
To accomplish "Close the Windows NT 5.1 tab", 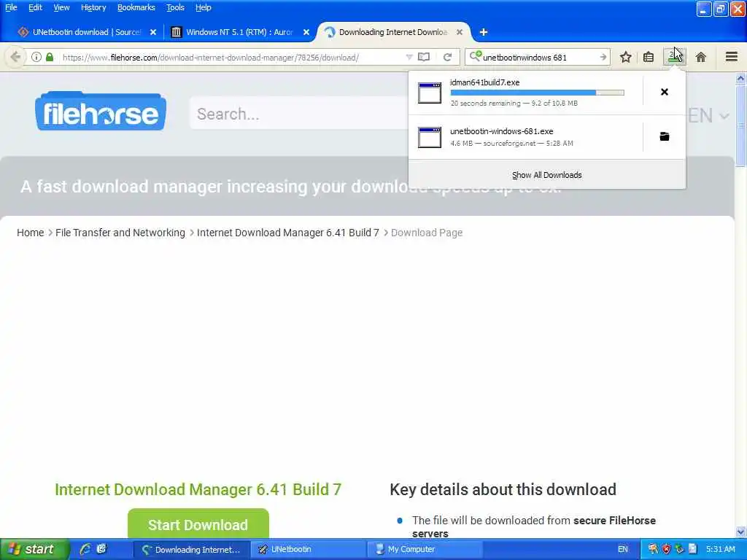I will [306, 32].
